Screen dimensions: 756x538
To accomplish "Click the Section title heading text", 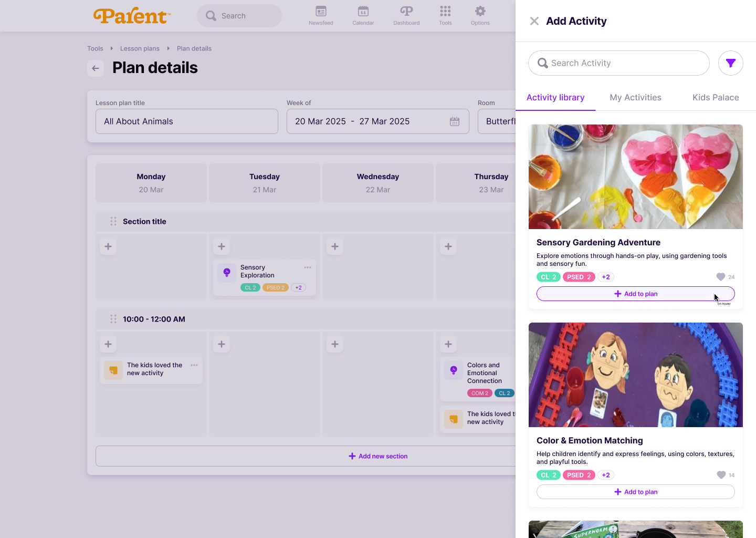I will [x=144, y=222].
